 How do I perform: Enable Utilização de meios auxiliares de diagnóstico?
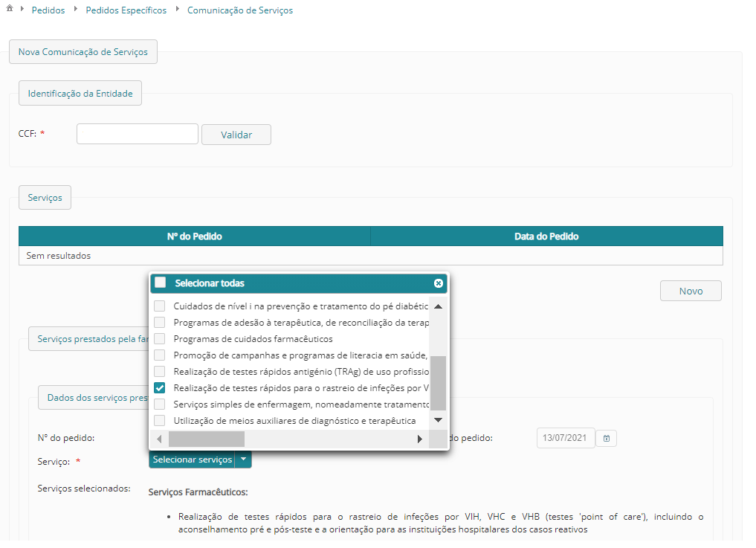(160, 421)
